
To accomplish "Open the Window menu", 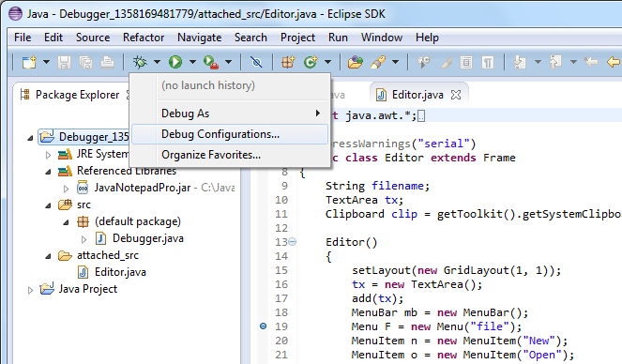I will point(382,38).
